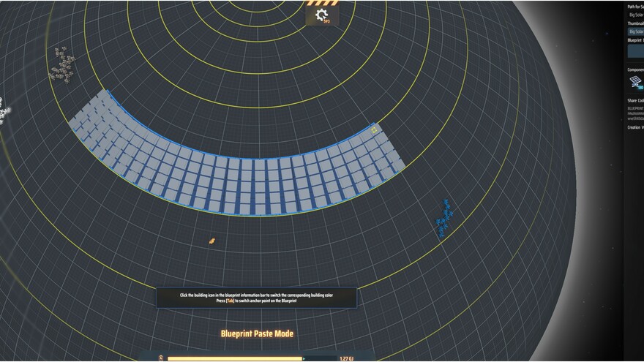
Task: Click the mecha energy bar
Action: click(x=234, y=358)
